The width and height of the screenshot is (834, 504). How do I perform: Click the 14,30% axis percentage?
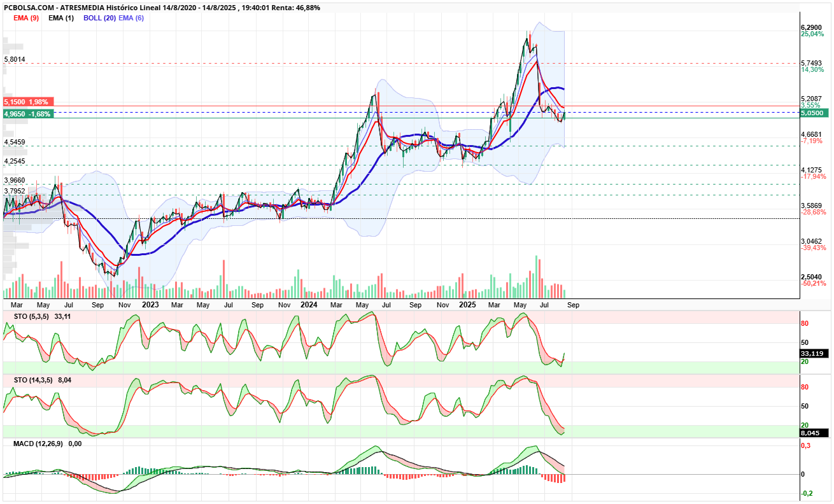point(812,70)
